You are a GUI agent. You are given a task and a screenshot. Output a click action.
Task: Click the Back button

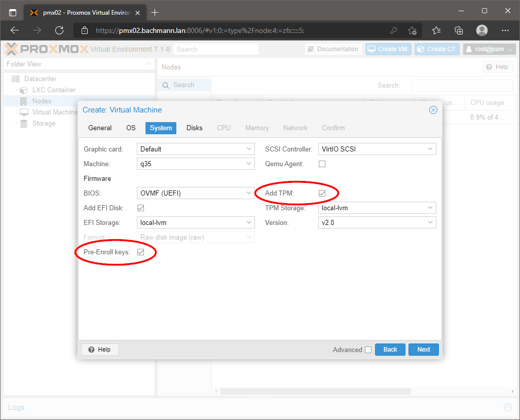click(390, 350)
